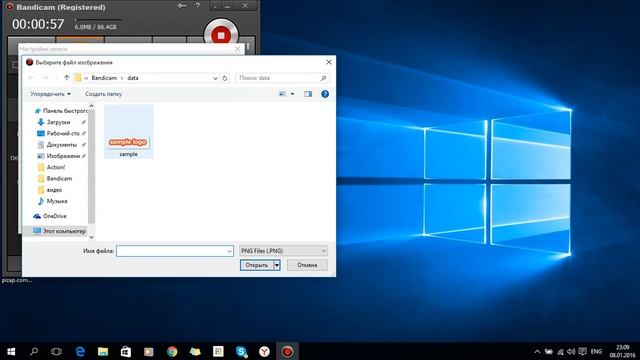Expand recent locations arrow beside forward
This screenshot has height=360, width=640.
pyautogui.click(x=56, y=78)
